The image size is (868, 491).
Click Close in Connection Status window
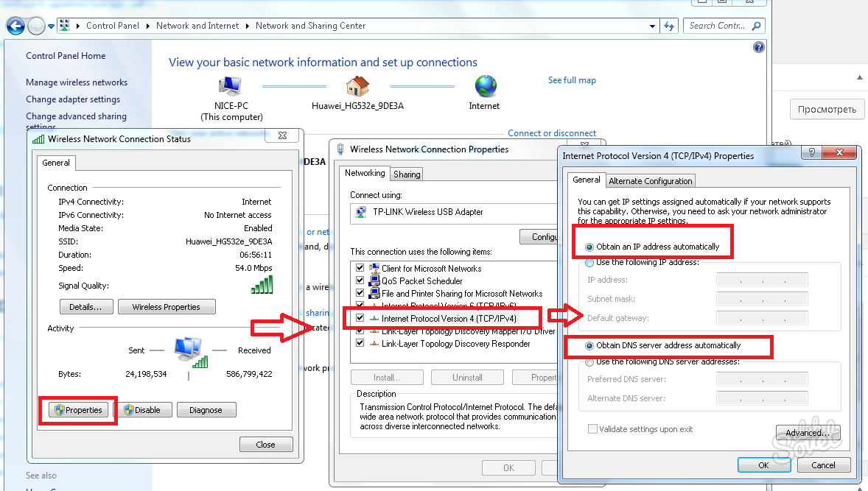pos(266,445)
